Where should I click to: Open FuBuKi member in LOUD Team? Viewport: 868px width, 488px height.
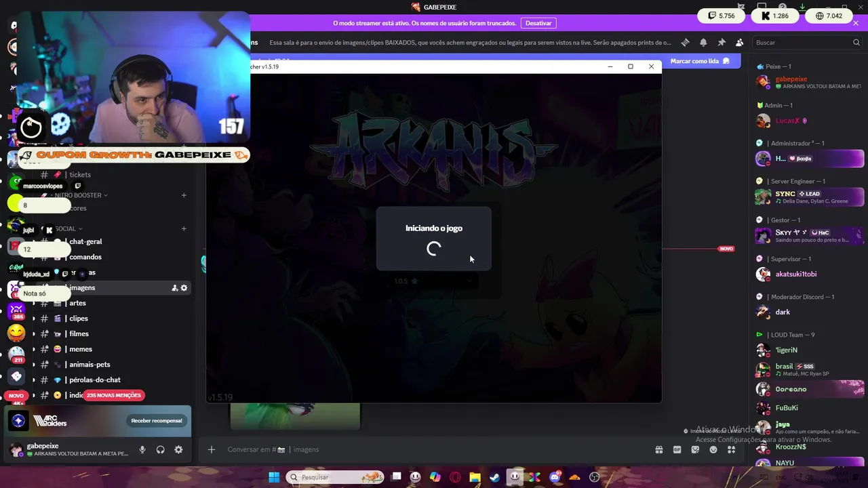[809, 408]
